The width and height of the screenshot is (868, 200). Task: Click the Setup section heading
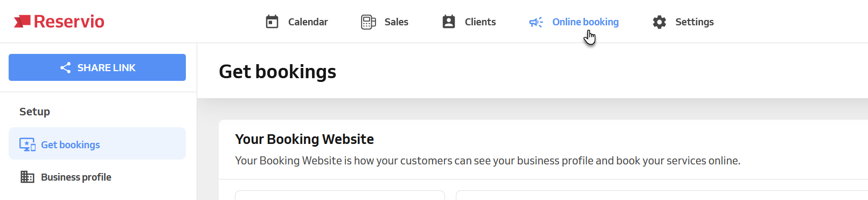(x=34, y=112)
